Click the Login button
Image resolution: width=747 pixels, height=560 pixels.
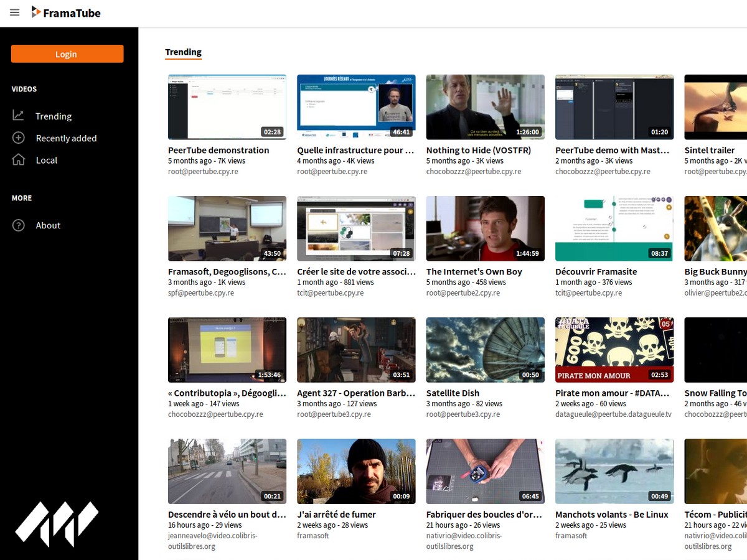(x=67, y=54)
